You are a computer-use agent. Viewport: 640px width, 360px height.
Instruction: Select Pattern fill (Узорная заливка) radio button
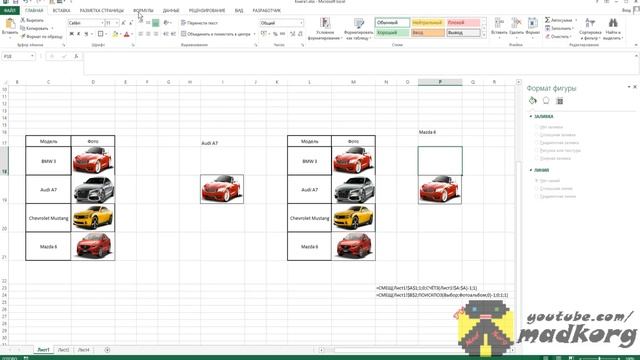[x=536, y=158]
